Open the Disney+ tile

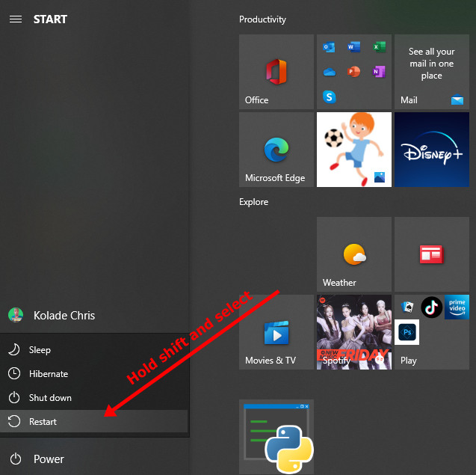click(x=432, y=150)
